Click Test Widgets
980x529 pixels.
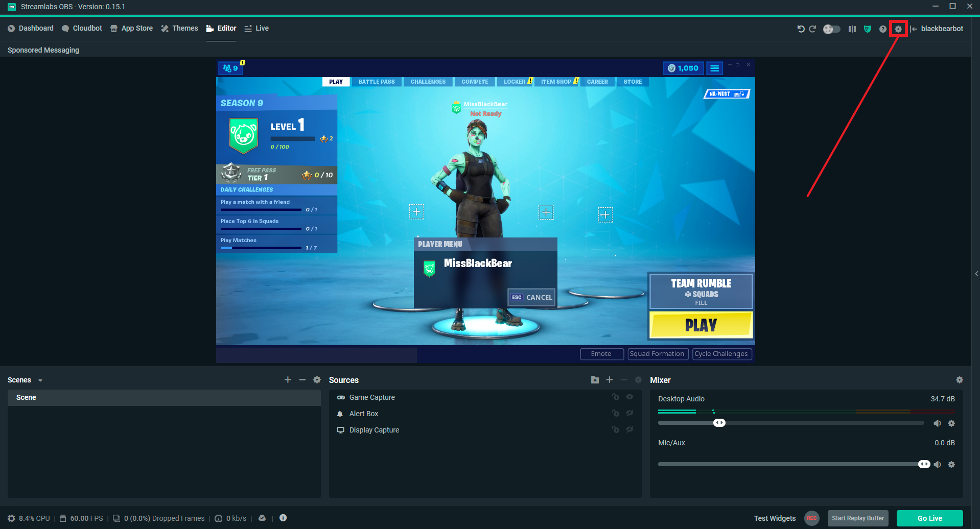pos(775,518)
